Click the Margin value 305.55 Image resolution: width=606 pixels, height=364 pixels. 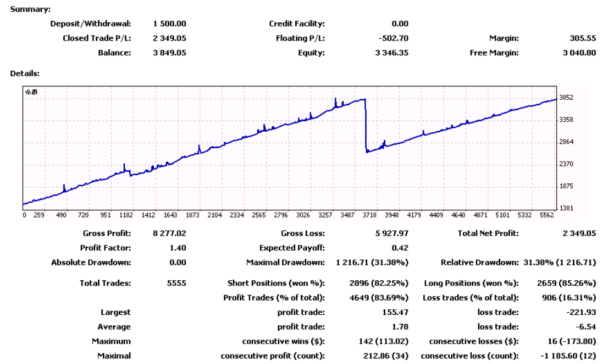tap(583, 38)
